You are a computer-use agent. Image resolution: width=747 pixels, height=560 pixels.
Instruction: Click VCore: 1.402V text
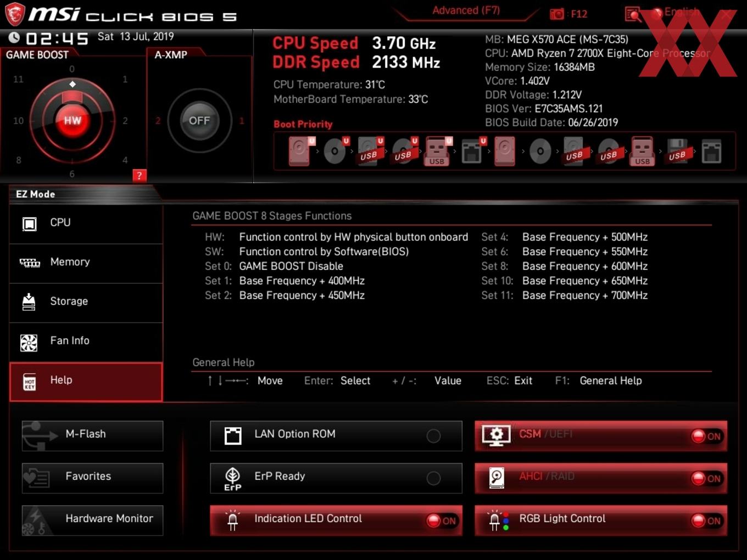pyautogui.click(x=517, y=81)
